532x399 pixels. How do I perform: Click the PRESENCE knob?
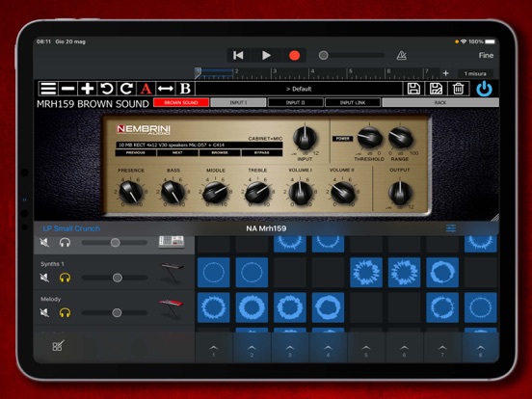click(131, 192)
